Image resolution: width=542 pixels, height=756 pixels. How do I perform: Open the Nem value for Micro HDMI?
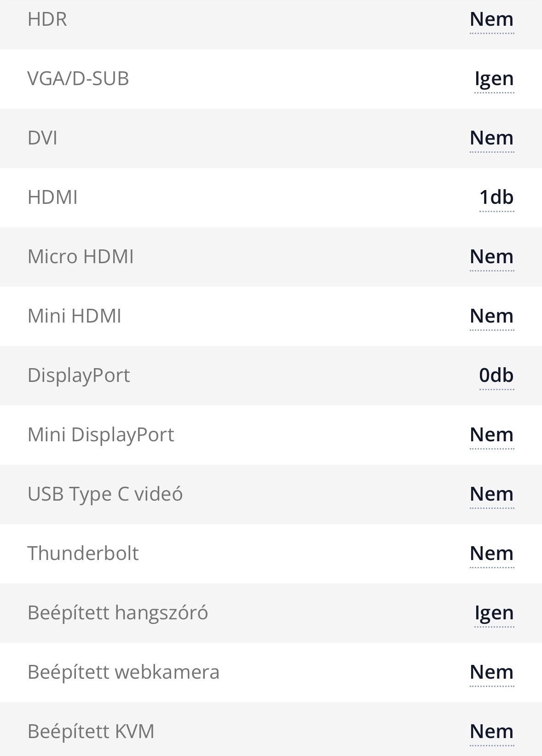pyautogui.click(x=491, y=257)
